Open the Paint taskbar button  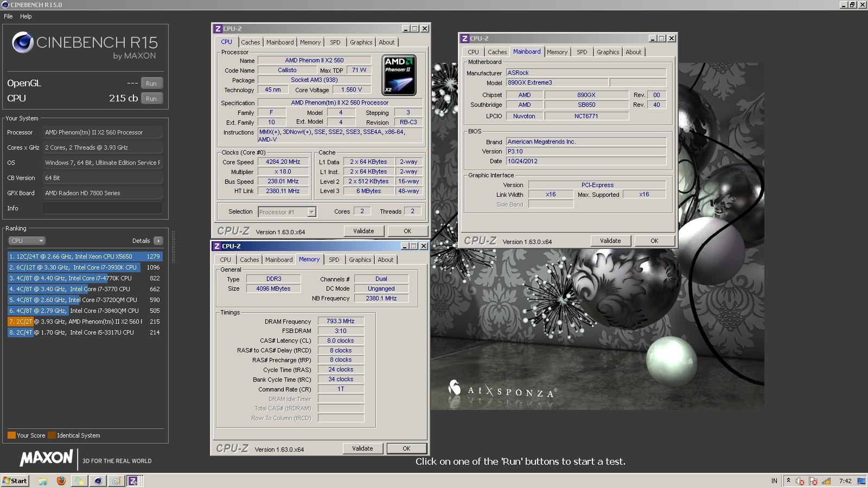pyautogui.click(x=116, y=481)
